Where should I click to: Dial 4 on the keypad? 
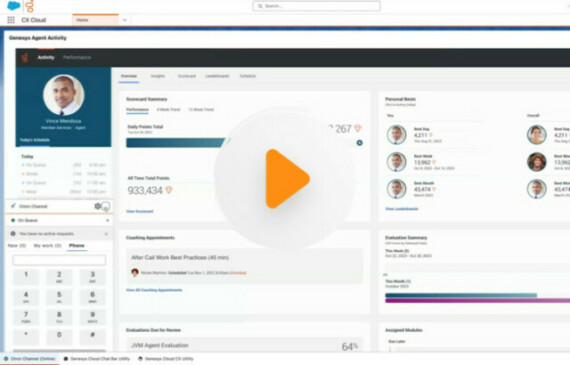coord(26,297)
